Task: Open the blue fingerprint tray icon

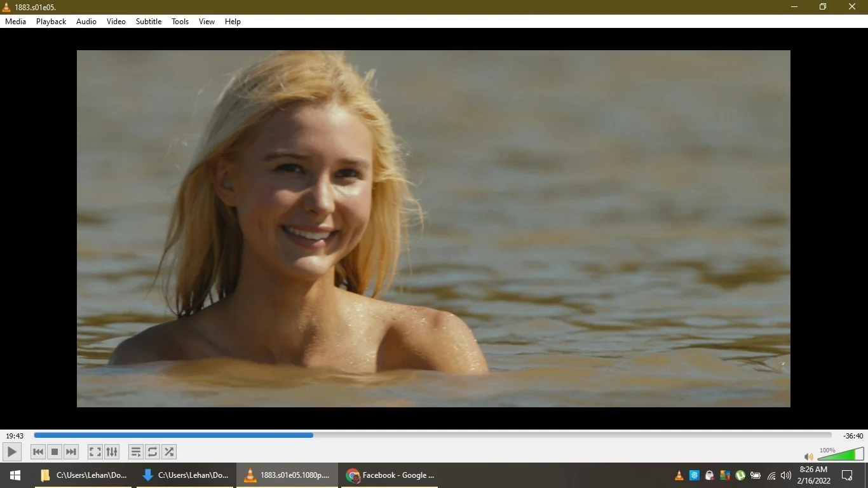Action: pos(695,475)
